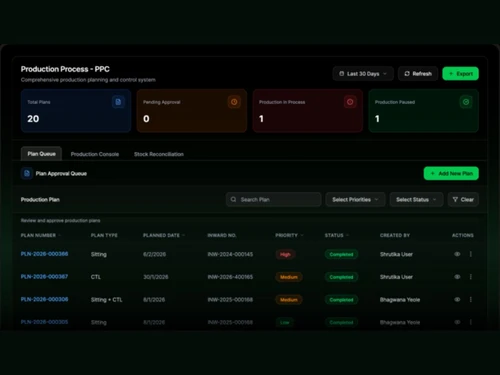Open more actions for PLN-2026-000305

tap(471, 322)
